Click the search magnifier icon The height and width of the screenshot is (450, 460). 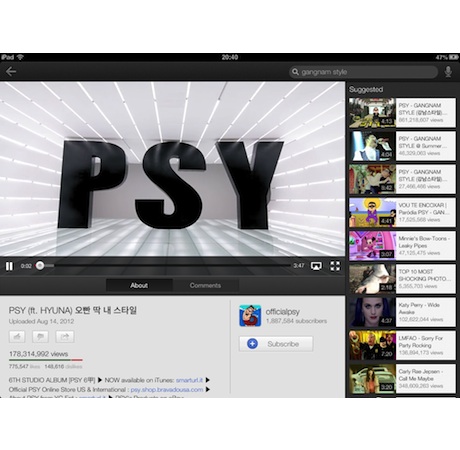[x=295, y=72]
